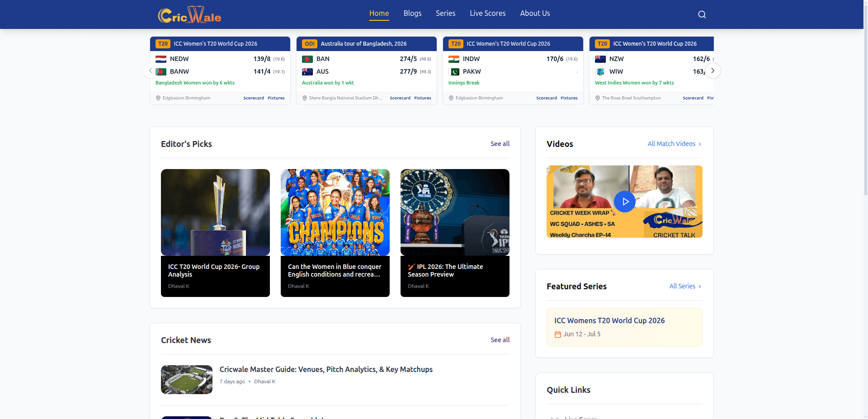Open About Us page

pos(535,14)
